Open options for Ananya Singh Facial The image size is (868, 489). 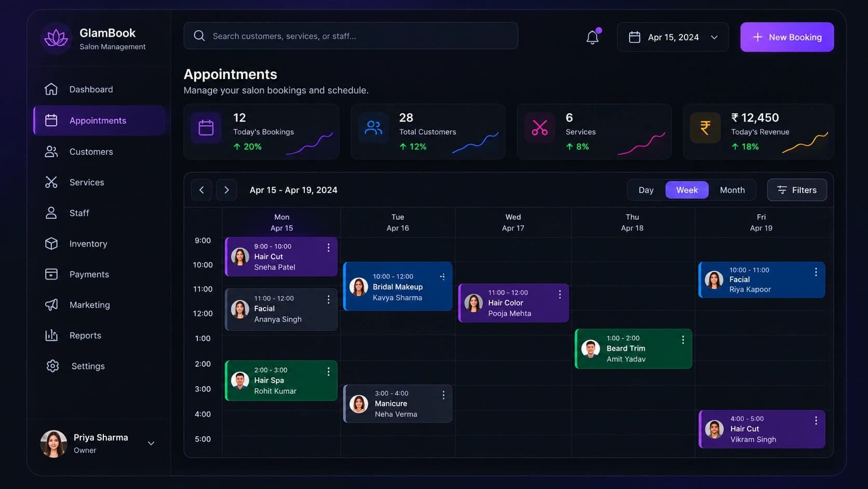(x=329, y=299)
